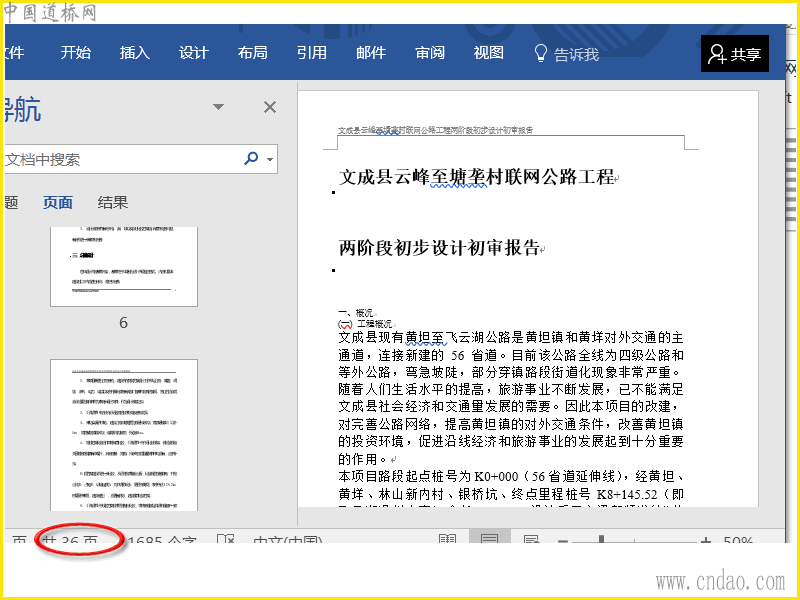Open the 邮件 ribbon tab

371,53
